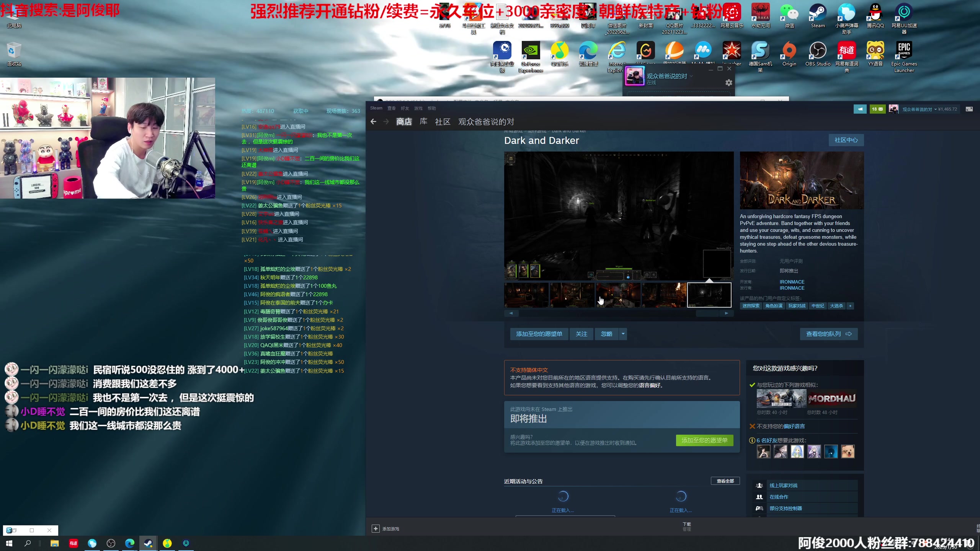
Task: Open the OBS icon in taskbar
Action: tap(111, 543)
